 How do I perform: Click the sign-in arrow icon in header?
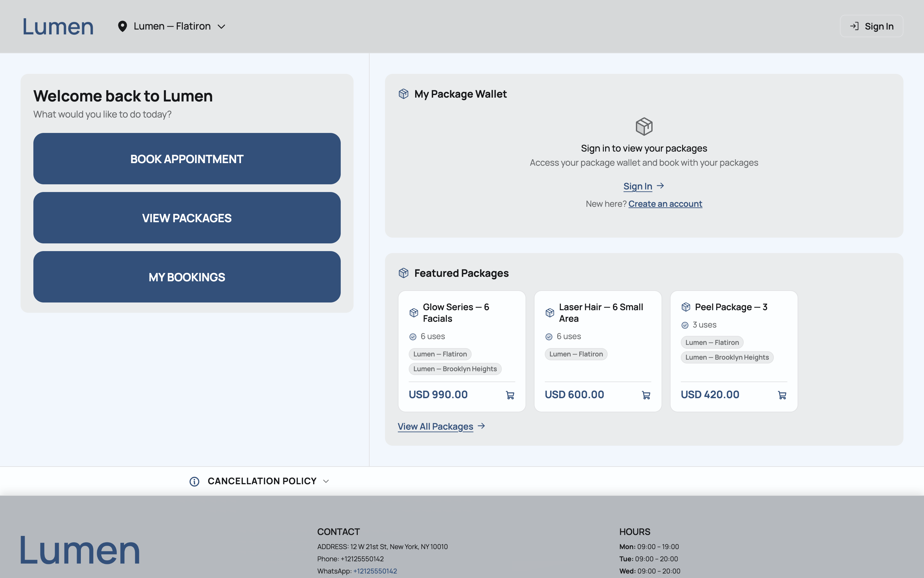point(854,26)
